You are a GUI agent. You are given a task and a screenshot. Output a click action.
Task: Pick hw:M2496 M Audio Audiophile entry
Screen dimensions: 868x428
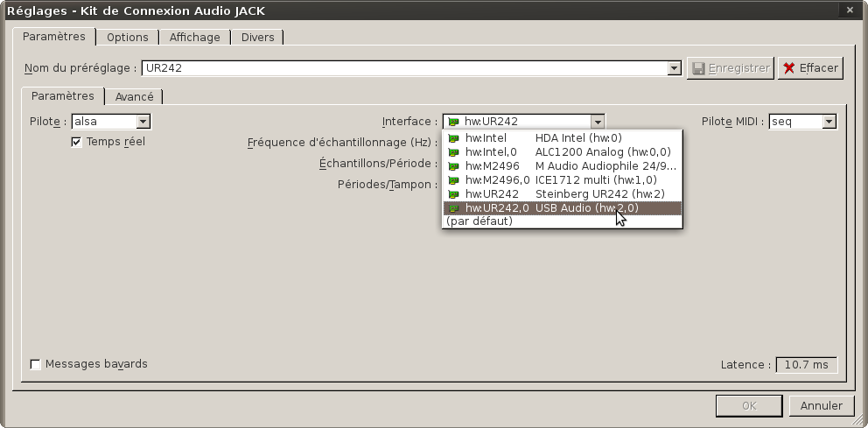[563, 165]
